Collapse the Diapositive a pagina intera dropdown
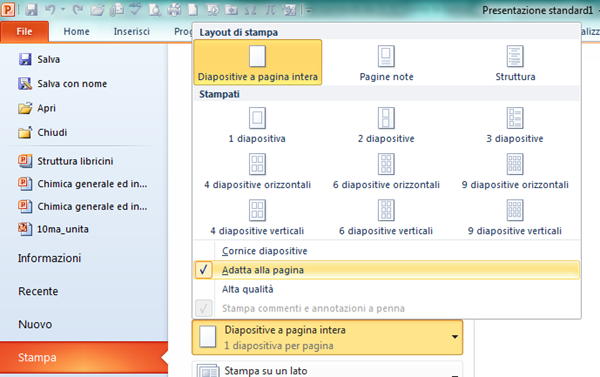Viewport: 600px width, 377px height. 327,337
